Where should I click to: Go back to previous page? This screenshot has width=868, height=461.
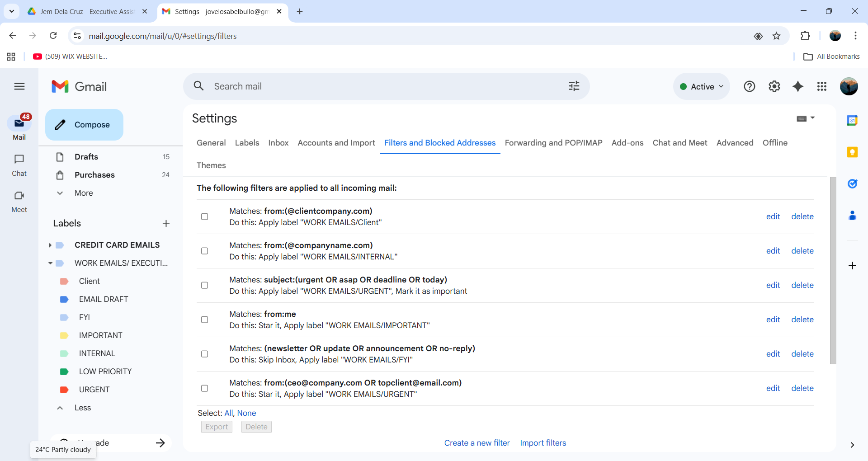(x=13, y=36)
